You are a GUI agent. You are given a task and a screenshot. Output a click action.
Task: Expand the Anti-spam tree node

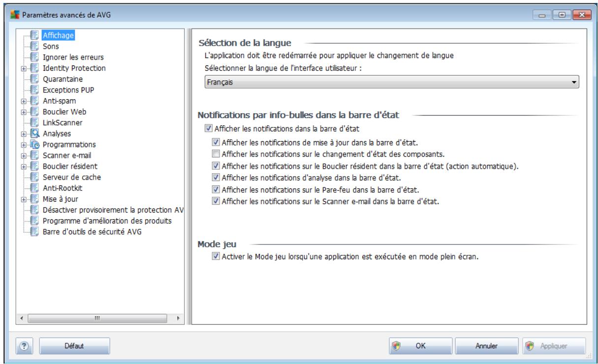point(24,101)
